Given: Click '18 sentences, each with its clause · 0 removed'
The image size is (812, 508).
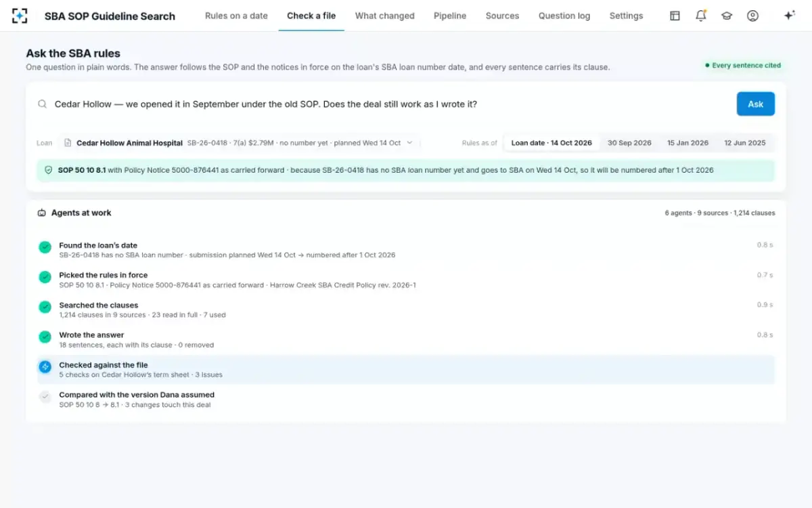Looking at the screenshot, I should [136, 345].
